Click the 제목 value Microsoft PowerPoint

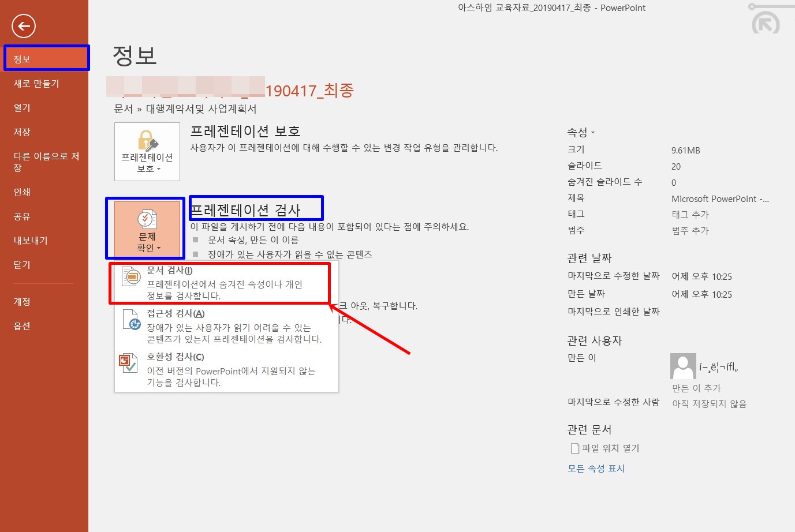(720, 198)
